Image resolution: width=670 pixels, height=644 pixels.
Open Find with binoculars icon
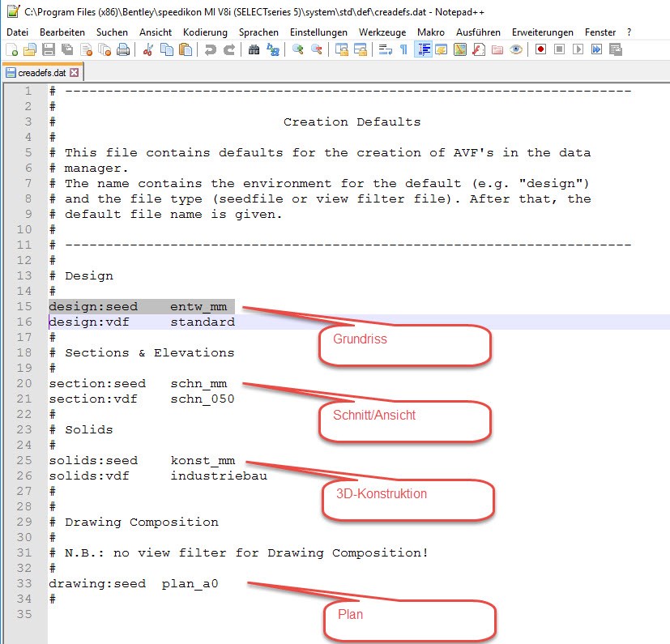click(x=254, y=50)
